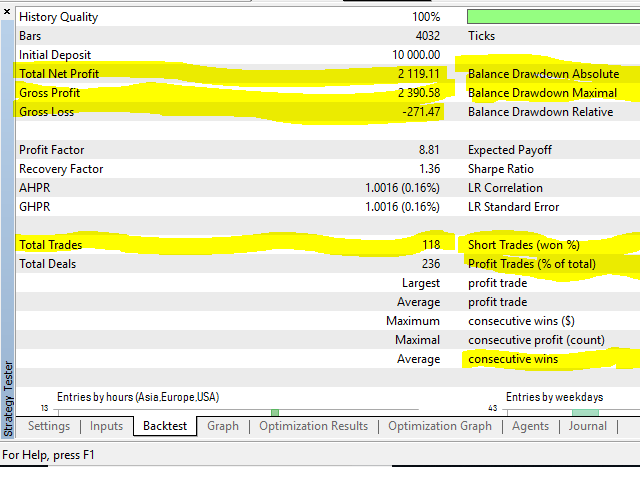View the Journal tab
Viewport: 640px width, 480px height.
pos(588,426)
